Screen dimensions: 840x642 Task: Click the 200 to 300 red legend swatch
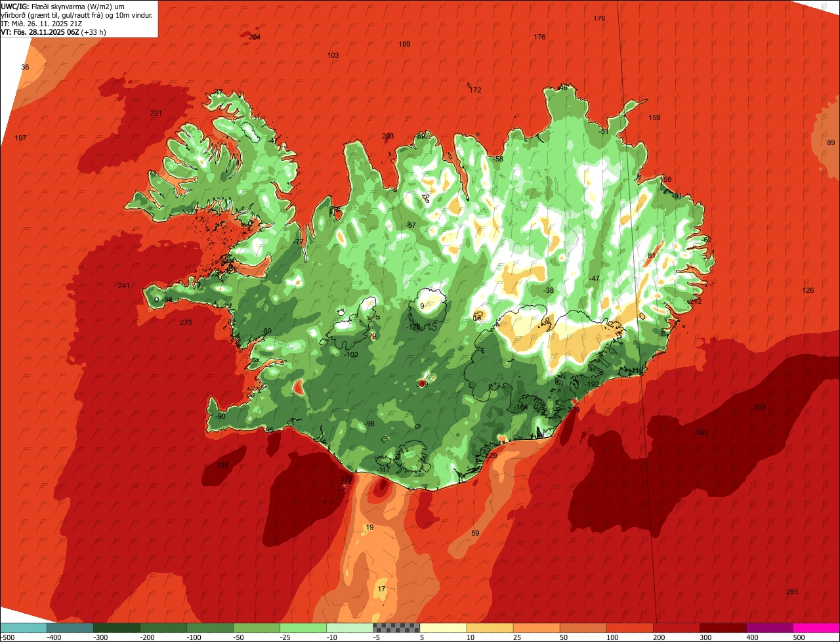pos(676,628)
